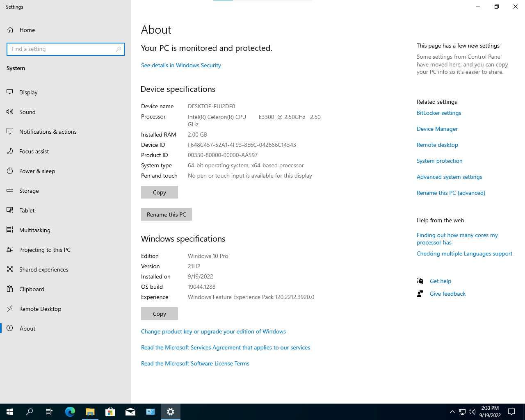
Task: Open See details in Windows Security
Action: (x=181, y=65)
